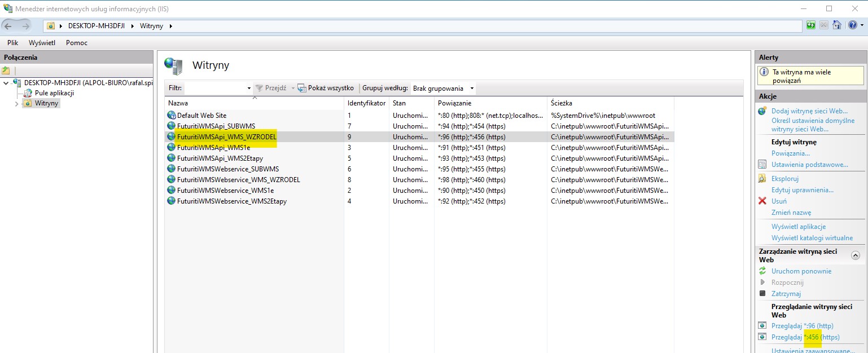Click the %SystemDrive%\inetpub\wwwroot path cell

603,115
